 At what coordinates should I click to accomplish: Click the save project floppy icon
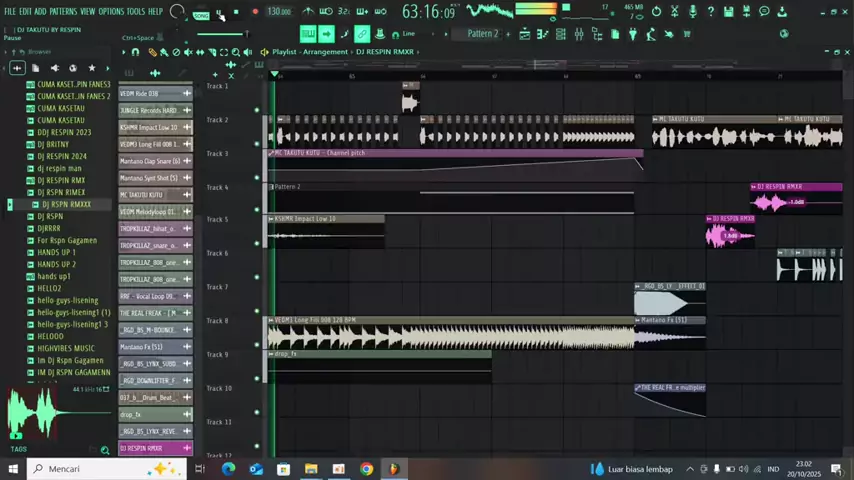727,12
